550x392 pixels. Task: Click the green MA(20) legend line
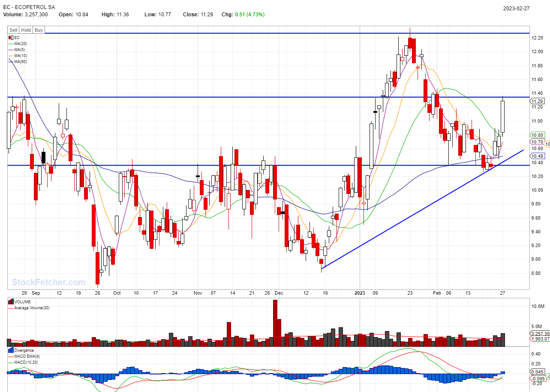[x=11, y=44]
